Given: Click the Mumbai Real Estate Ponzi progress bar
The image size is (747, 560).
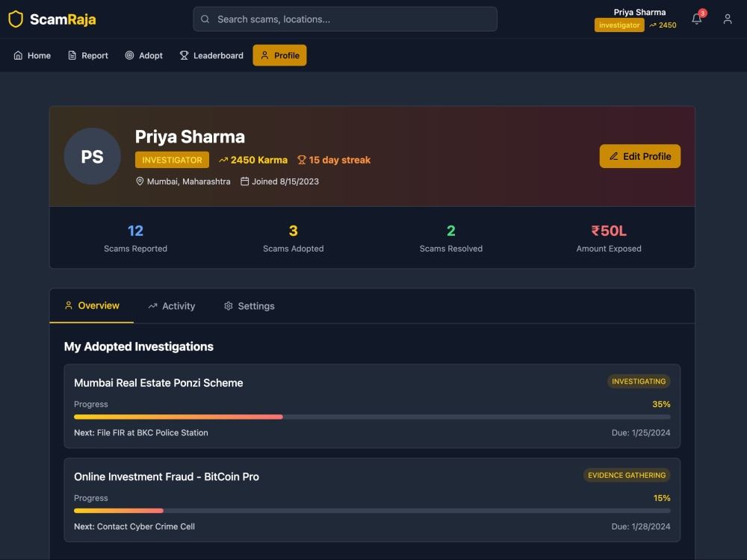Looking at the screenshot, I should [x=372, y=417].
